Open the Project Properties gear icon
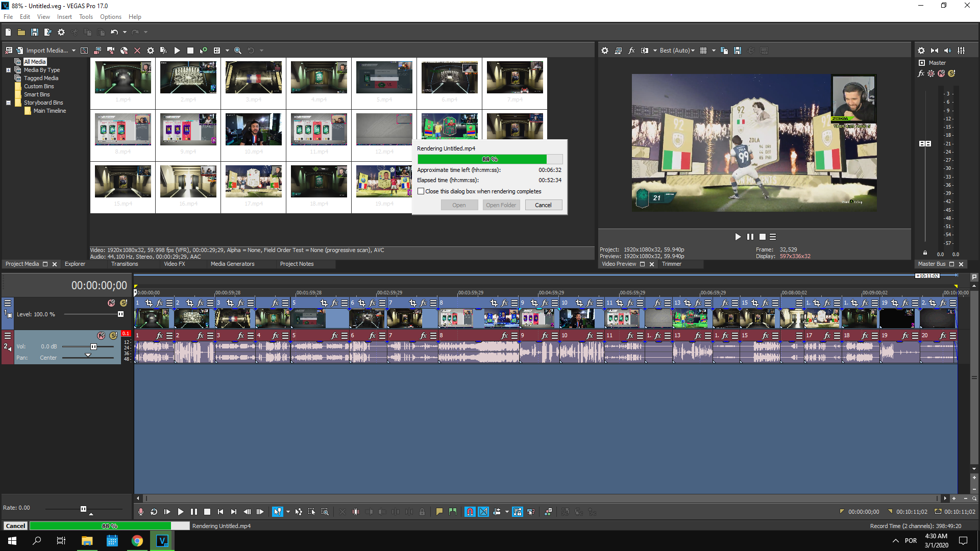 tap(61, 32)
